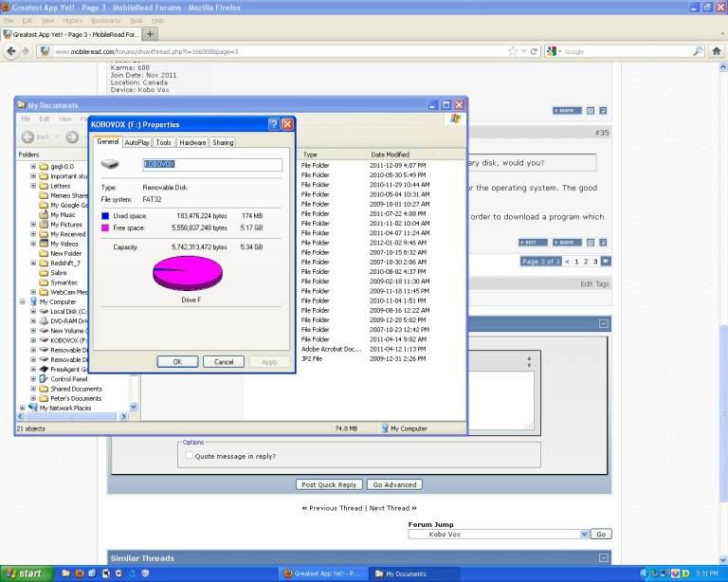Select My Network Places in tree
The height and width of the screenshot is (582, 728).
[x=65, y=408]
